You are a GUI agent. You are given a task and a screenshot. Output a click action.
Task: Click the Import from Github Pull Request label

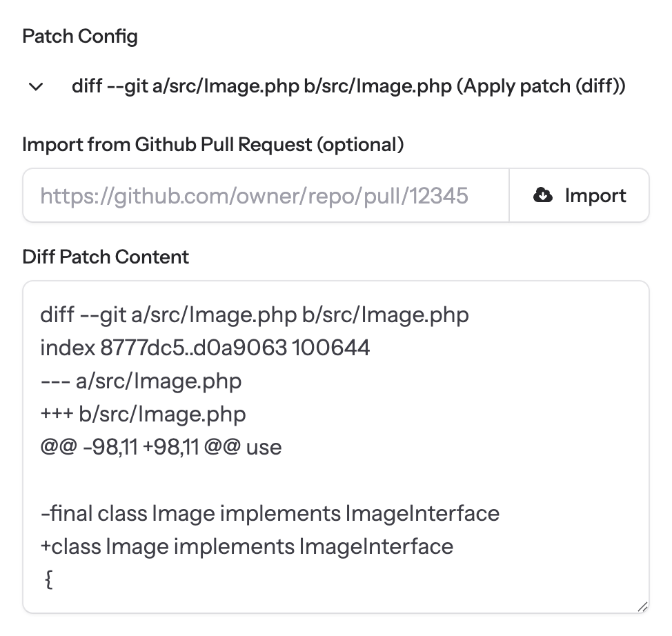[x=213, y=144]
